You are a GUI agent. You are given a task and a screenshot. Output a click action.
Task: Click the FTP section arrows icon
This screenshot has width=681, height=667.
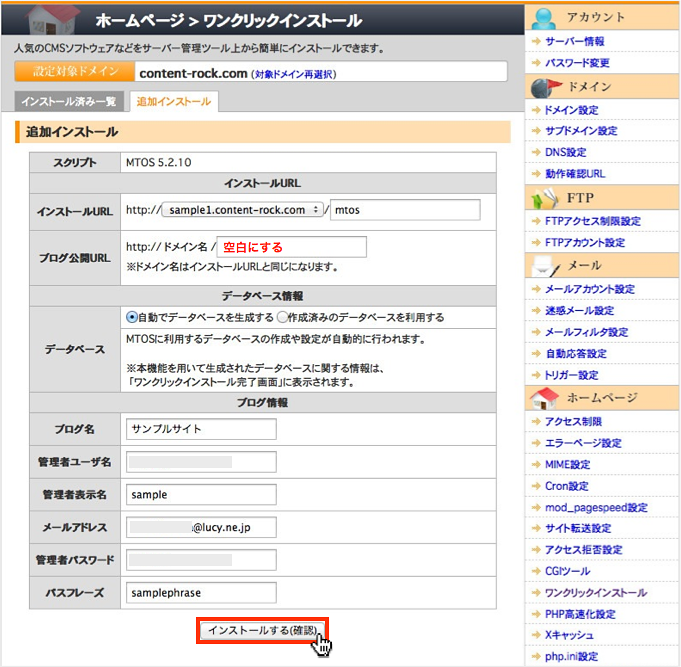[544, 198]
